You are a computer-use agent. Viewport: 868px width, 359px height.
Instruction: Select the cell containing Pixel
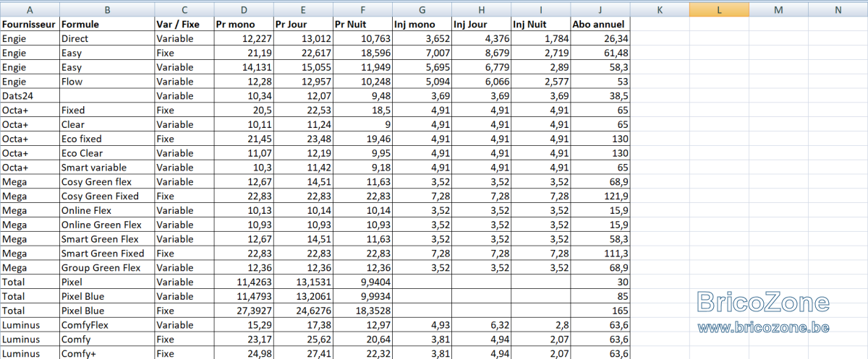pyautogui.click(x=107, y=282)
